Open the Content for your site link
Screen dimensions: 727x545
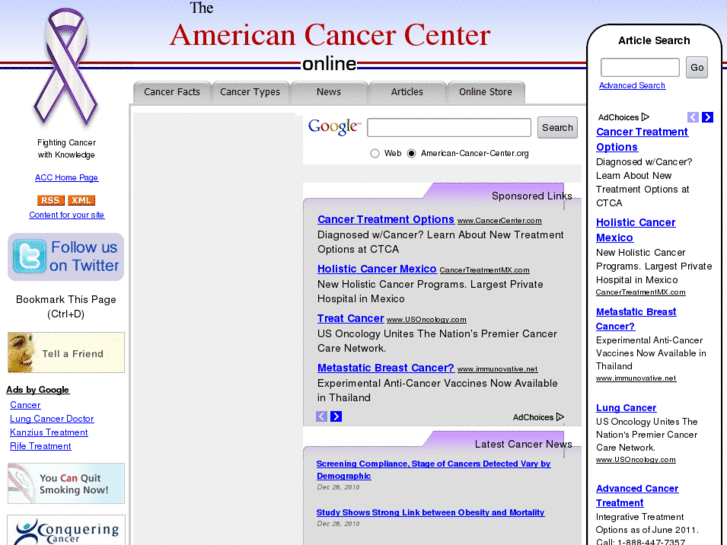[66, 215]
